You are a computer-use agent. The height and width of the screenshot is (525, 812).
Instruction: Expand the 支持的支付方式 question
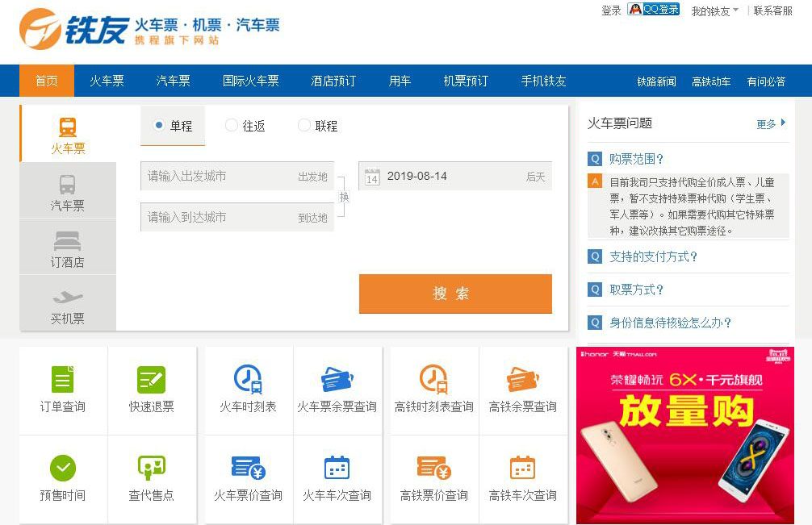pos(653,257)
